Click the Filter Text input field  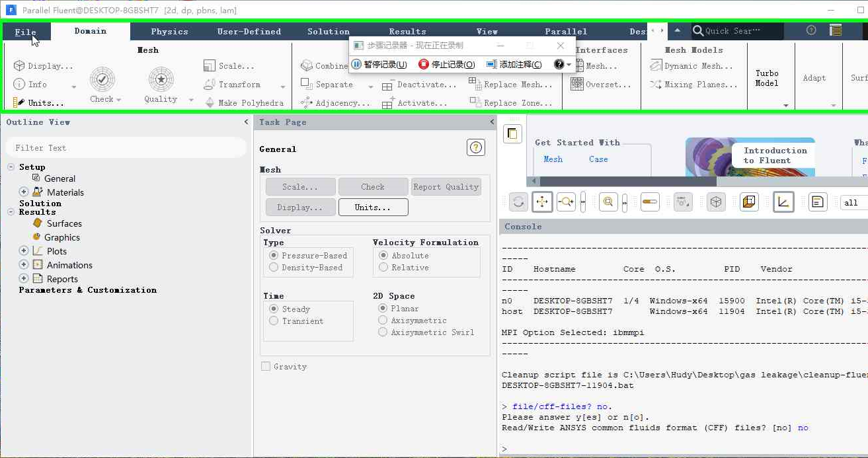(x=126, y=147)
